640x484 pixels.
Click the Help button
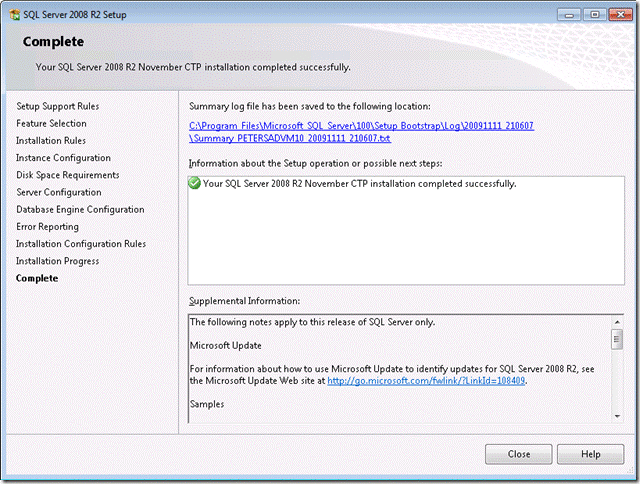[x=590, y=454]
